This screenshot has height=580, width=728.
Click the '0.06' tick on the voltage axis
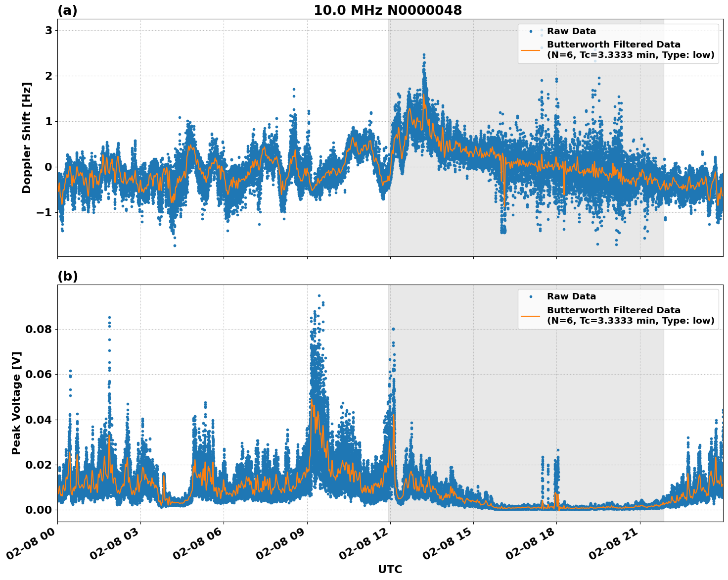(x=39, y=375)
